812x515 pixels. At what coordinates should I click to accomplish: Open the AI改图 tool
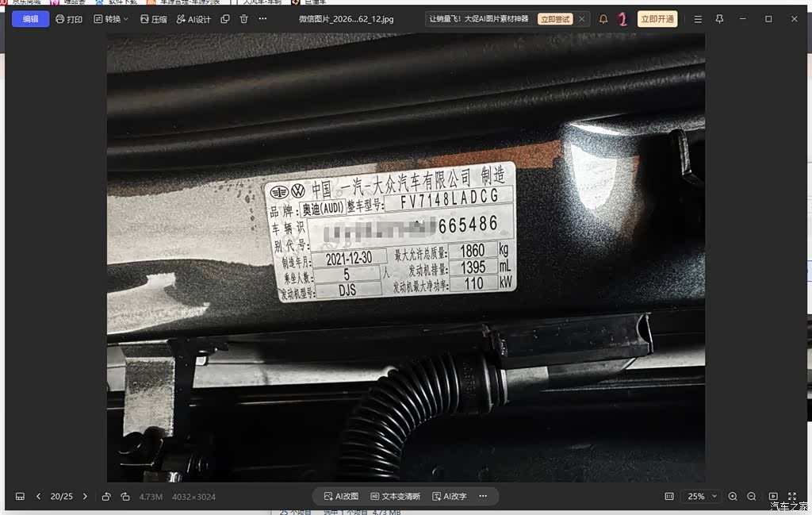tap(341, 496)
